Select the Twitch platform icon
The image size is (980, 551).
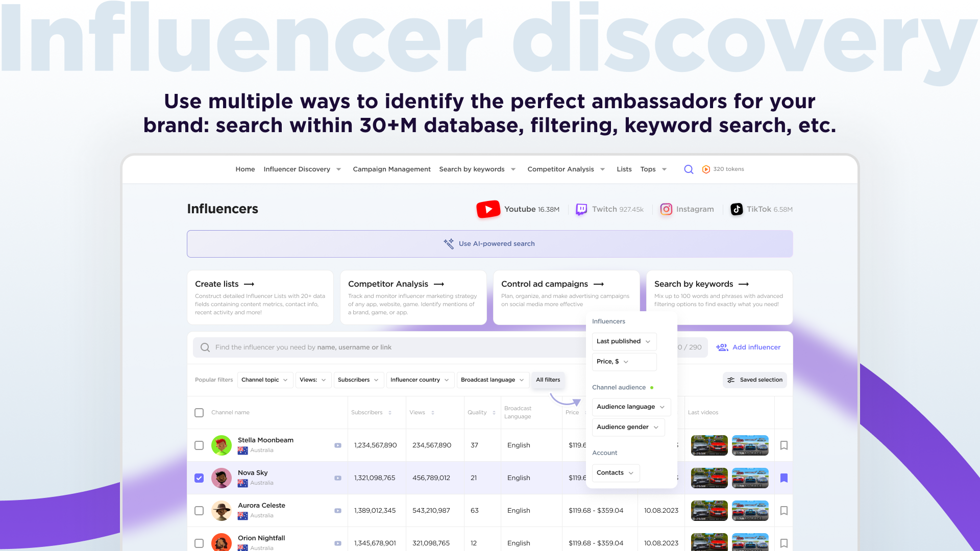pyautogui.click(x=581, y=209)
